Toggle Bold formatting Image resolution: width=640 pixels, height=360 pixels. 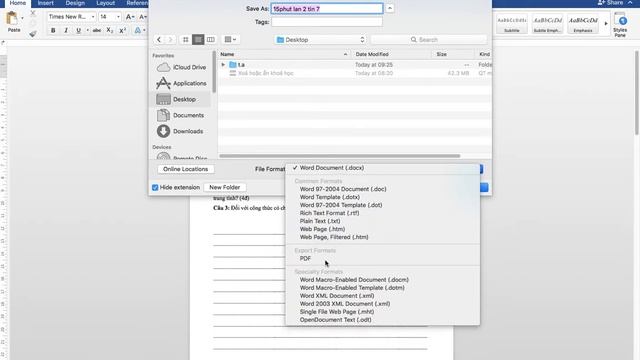tap(53, 30)
